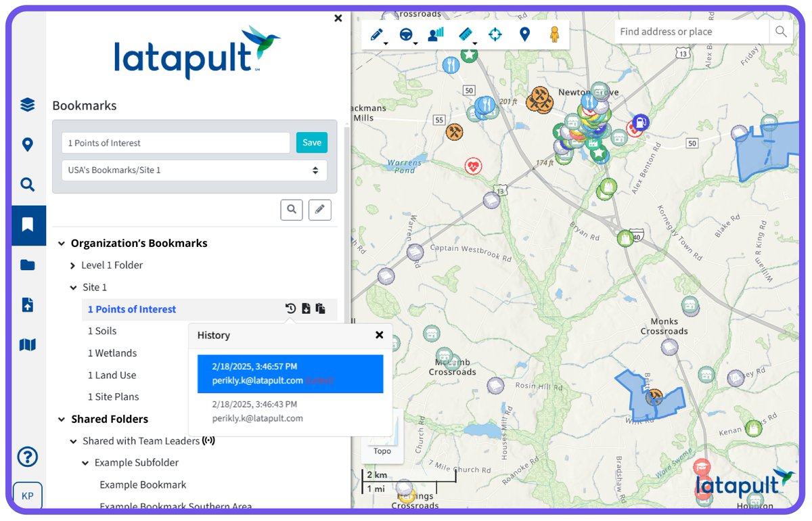Select the 1 Land Use bookmark
The width and height of the screenshot is (812, 521).
point(112,375)
